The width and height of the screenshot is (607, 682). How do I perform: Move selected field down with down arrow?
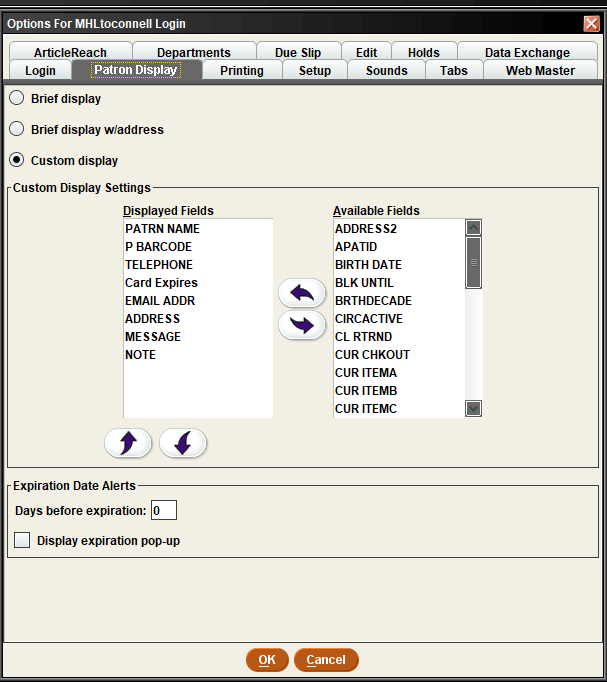point(183,443)
